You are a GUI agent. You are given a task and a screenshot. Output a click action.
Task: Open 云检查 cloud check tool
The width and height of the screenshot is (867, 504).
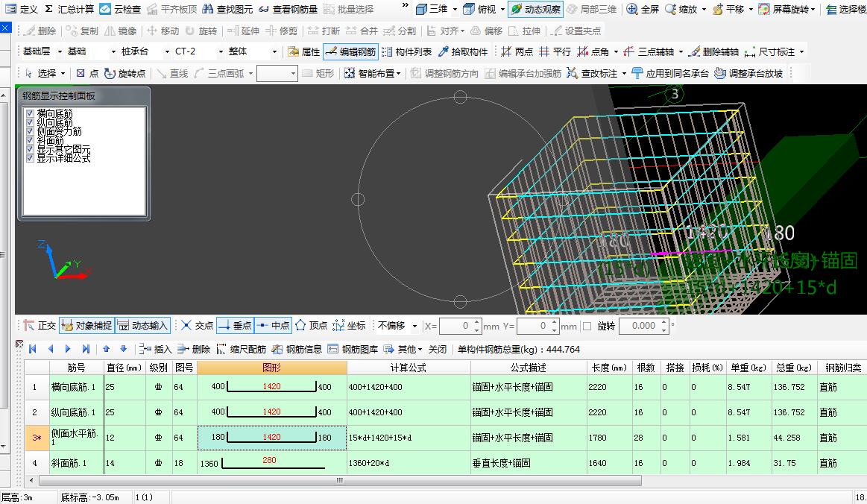coord(121,9)
